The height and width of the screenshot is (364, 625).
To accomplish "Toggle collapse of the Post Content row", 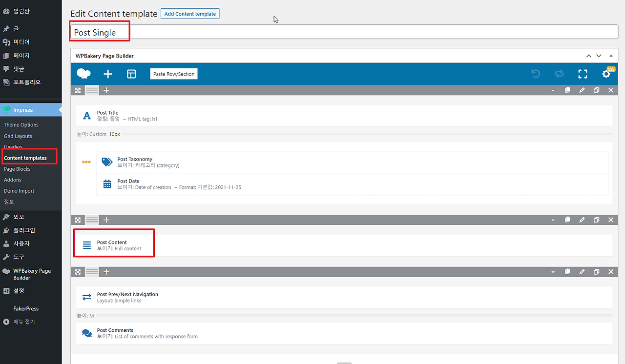I will point(553,221).
